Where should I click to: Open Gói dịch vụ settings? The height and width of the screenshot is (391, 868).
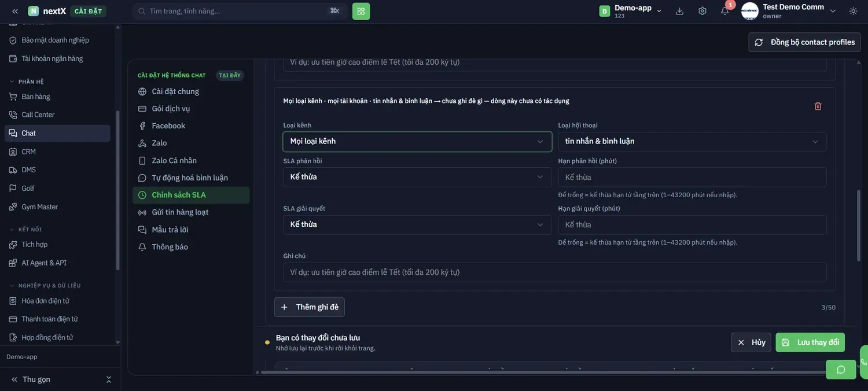tap(191, 109)
